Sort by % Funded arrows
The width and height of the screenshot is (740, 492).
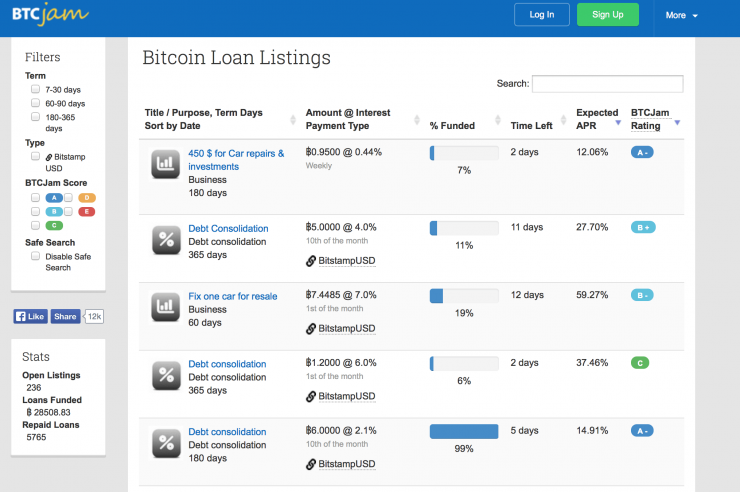497,120
